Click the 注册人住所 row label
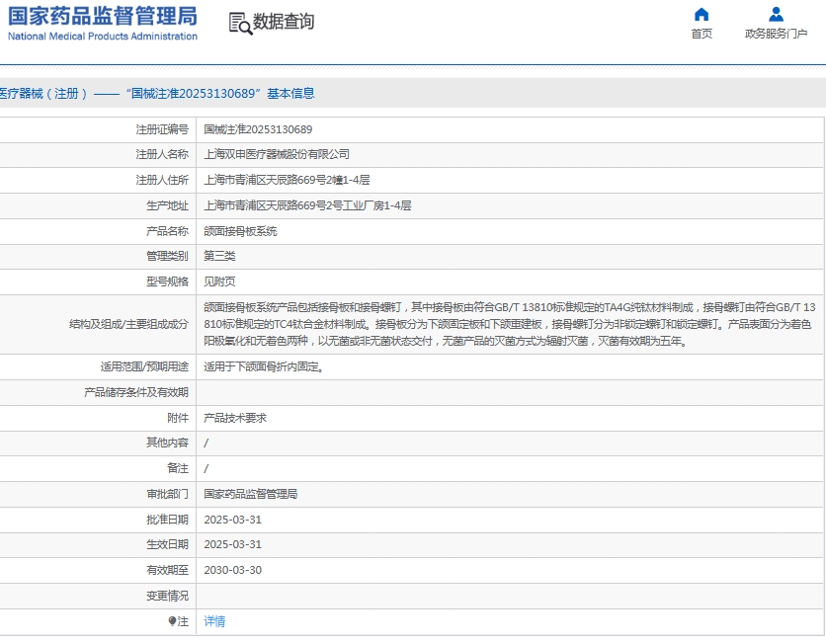 click(162, 180)
